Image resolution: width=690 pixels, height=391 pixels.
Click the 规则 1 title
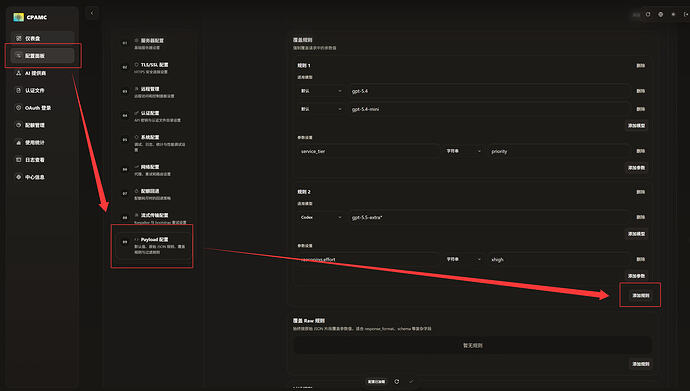(x=304, y=66)
